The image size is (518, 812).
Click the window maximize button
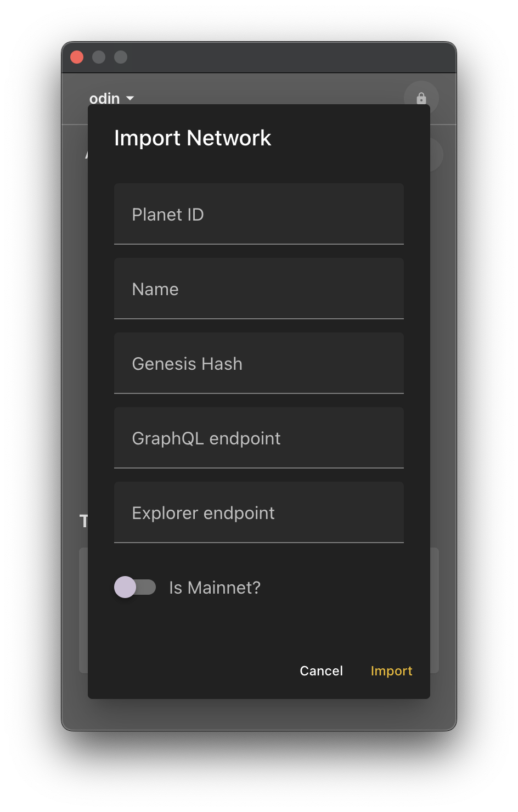point(121,57)
